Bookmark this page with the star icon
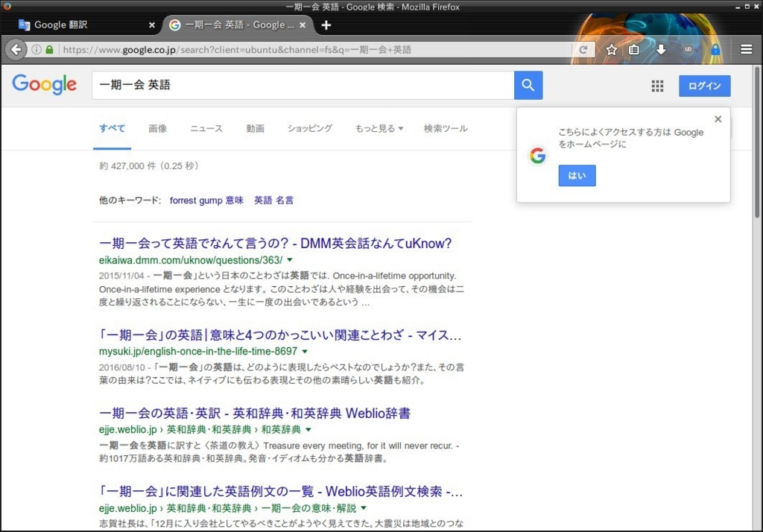763x532 pixels. (612, 50)
